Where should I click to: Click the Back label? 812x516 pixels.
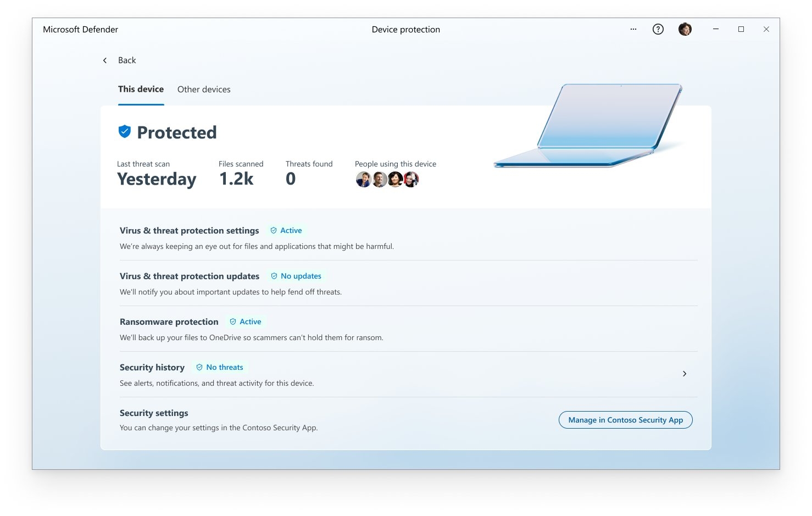[127, 60]
